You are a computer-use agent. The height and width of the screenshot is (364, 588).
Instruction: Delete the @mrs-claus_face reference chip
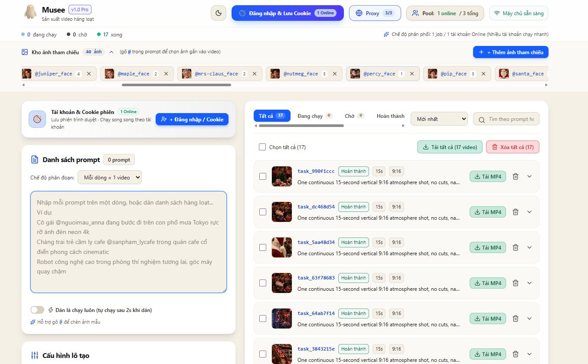pyautogui.click(x=255, y=74)
